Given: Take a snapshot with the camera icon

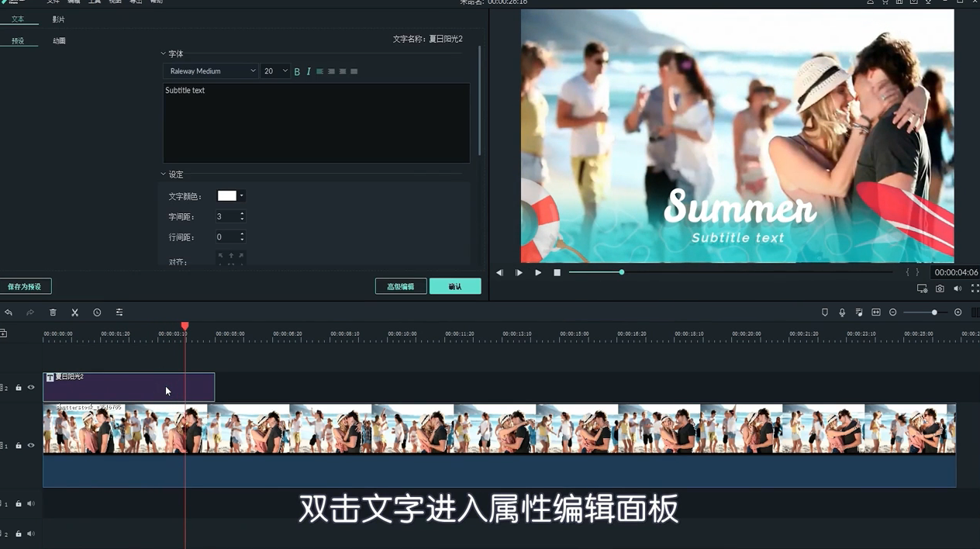Looking at the screenshot, I should (940, 288).
